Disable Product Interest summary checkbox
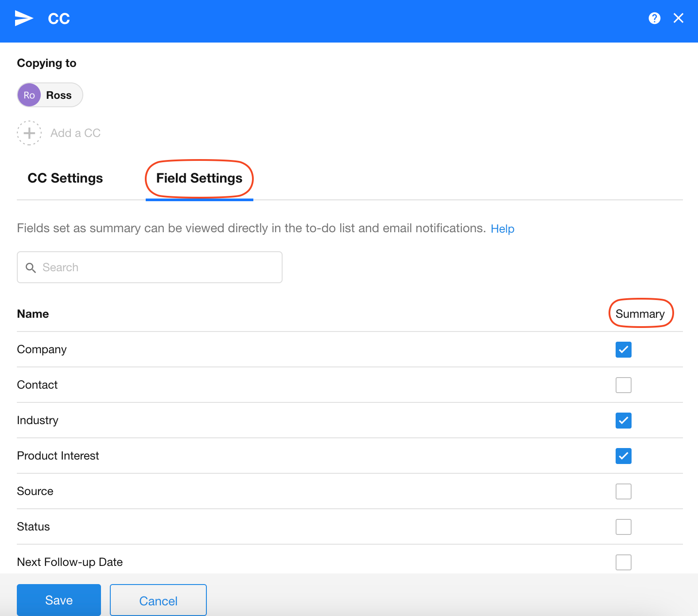 (x=623, y=456)
